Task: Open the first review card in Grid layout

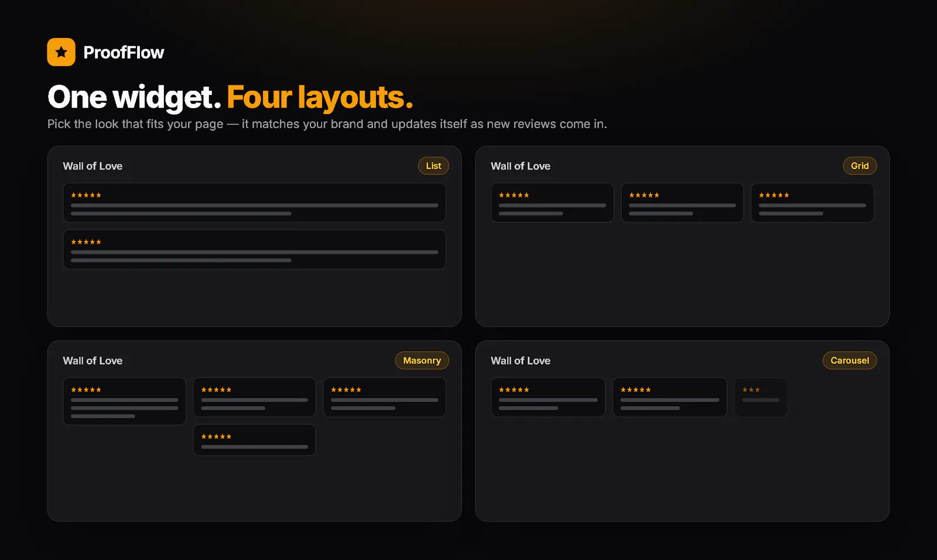Action: pos(552,202)
